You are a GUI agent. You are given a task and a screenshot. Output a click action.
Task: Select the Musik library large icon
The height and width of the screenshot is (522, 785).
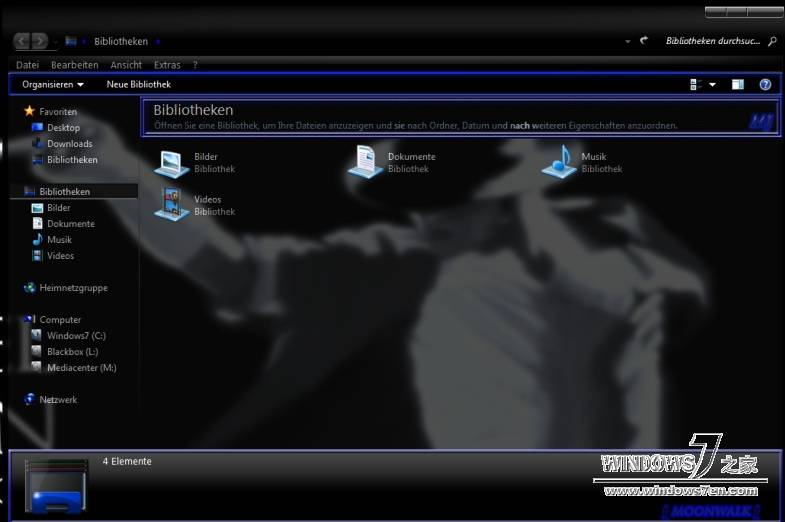tap(559, 162)
